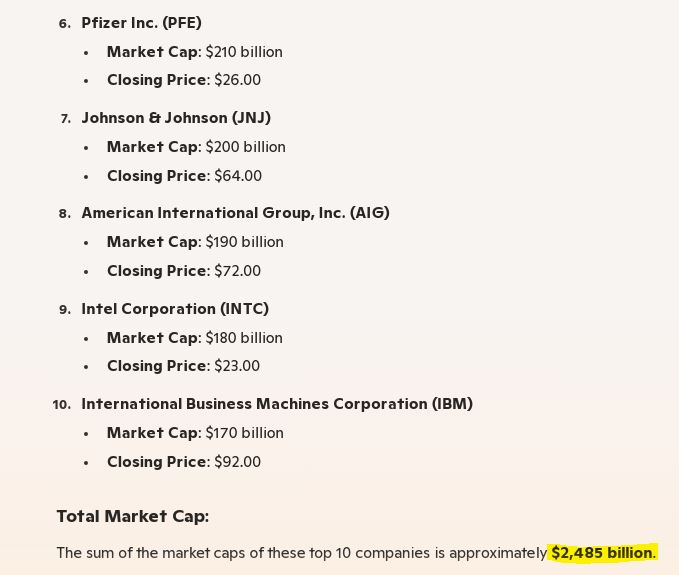679x575 pixels.
Task: Click Intel's $180 billion market cap line
Action: 194,338
